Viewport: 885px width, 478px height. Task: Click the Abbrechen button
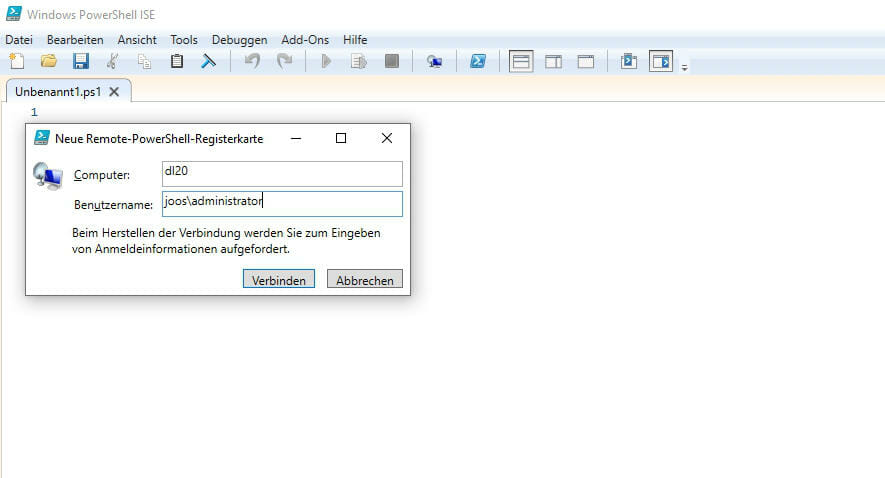pos(365,279)
